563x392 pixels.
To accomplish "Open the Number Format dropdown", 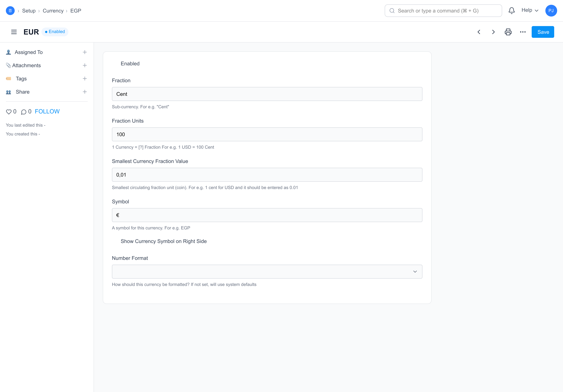I will (267, 271).
